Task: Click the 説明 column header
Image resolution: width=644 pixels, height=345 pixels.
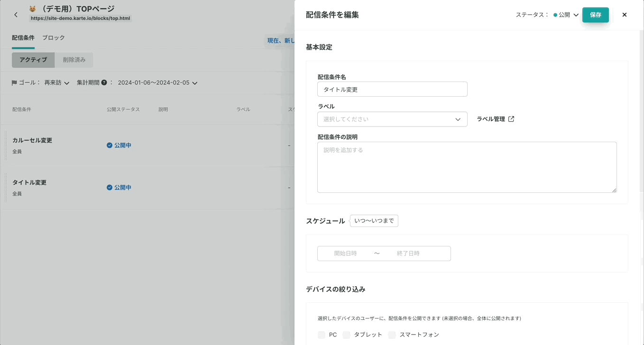Action: click(x=163, y=109)
